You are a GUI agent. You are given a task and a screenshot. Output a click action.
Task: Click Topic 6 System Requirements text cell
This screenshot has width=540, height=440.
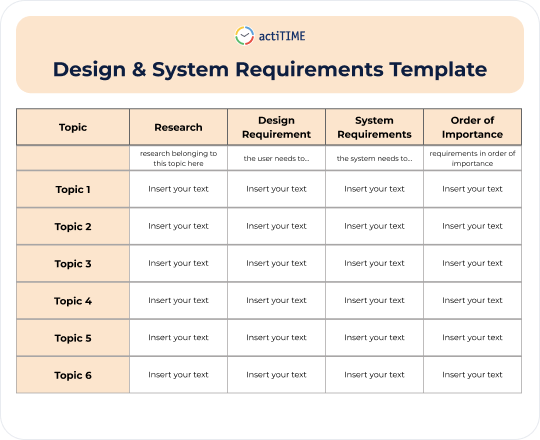pos(374,375)
